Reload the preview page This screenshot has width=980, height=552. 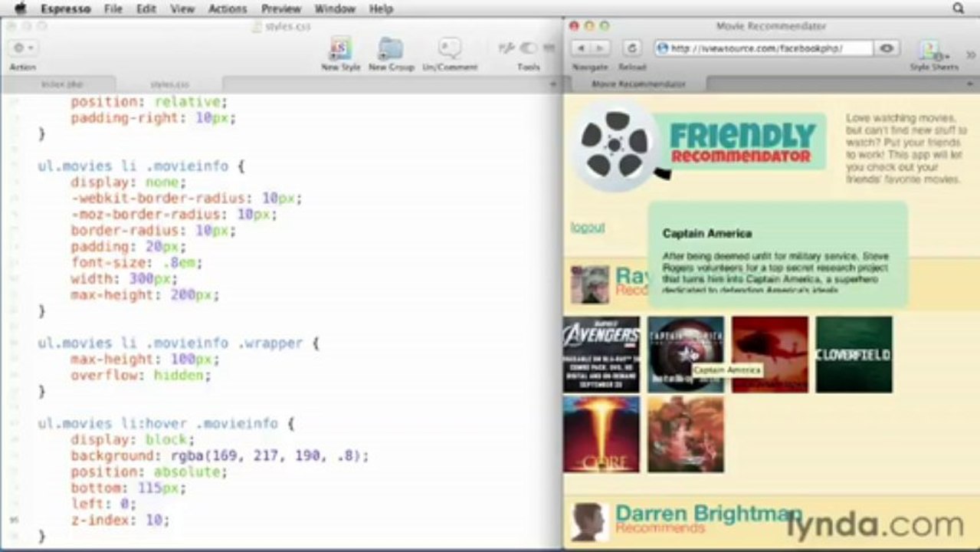[632, 48]
